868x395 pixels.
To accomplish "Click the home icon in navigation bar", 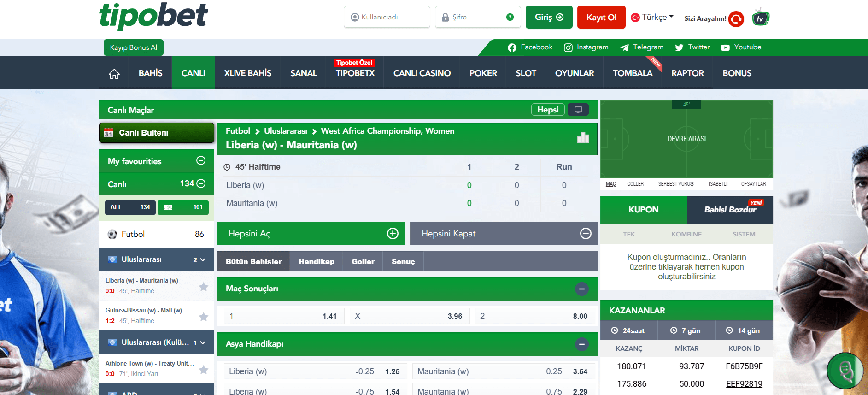I will coord(114,74).
